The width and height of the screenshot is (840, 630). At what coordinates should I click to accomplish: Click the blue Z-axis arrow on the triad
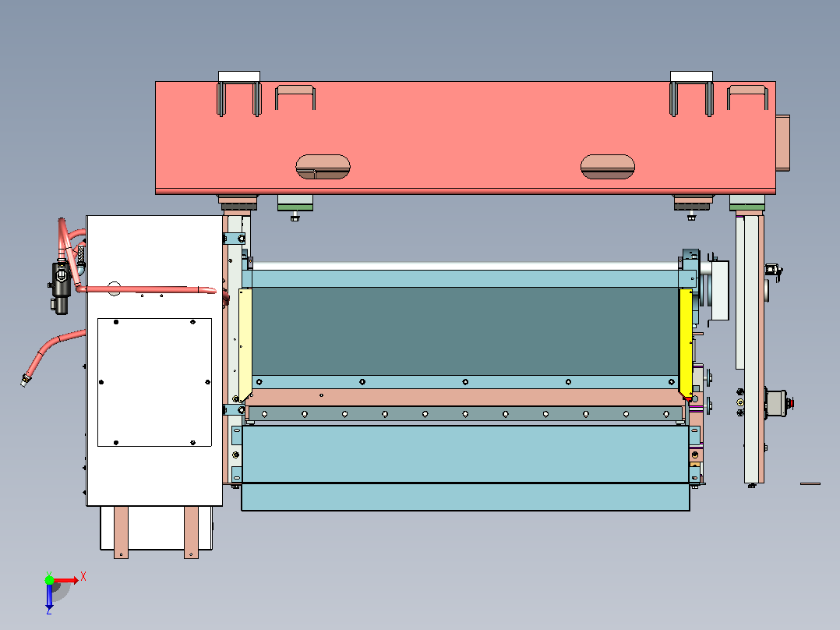(x=49, y=596)
